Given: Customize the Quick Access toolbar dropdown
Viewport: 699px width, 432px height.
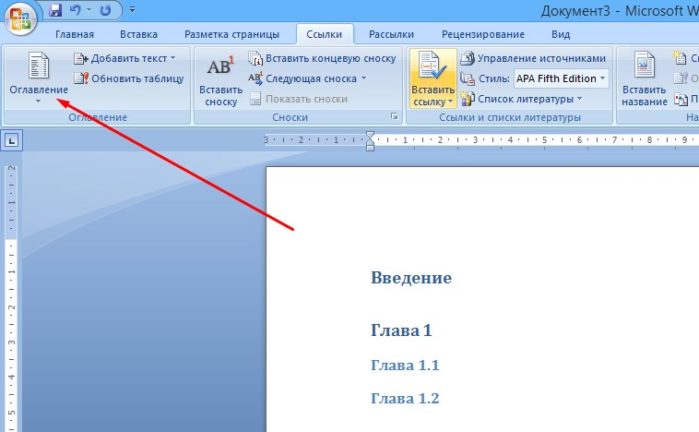Looking at the screenshot, I should pos(134,11).
